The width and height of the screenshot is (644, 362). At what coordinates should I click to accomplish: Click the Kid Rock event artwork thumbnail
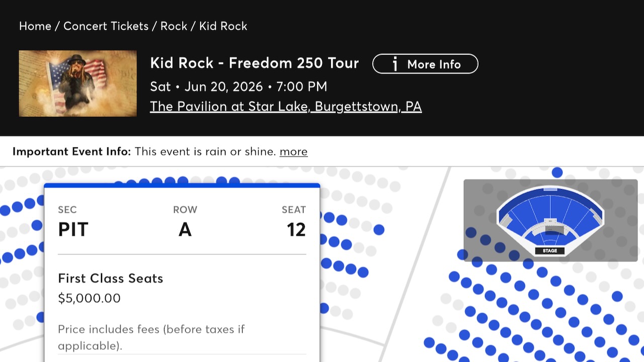(x=77, y=83)
